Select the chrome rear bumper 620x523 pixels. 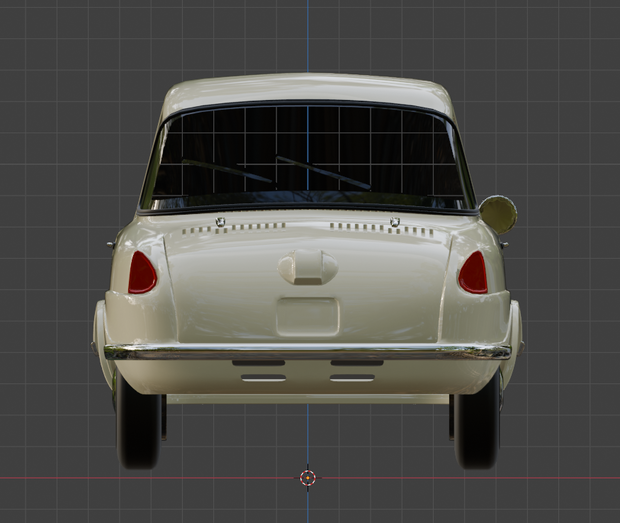tap(308, 351)
